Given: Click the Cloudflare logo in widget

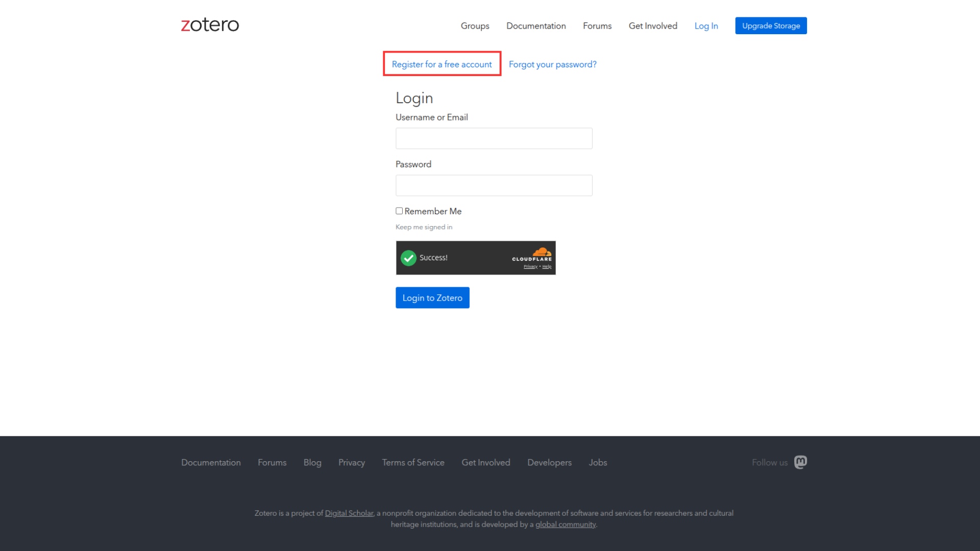Looking at the screenshot, I should point(532,254).
